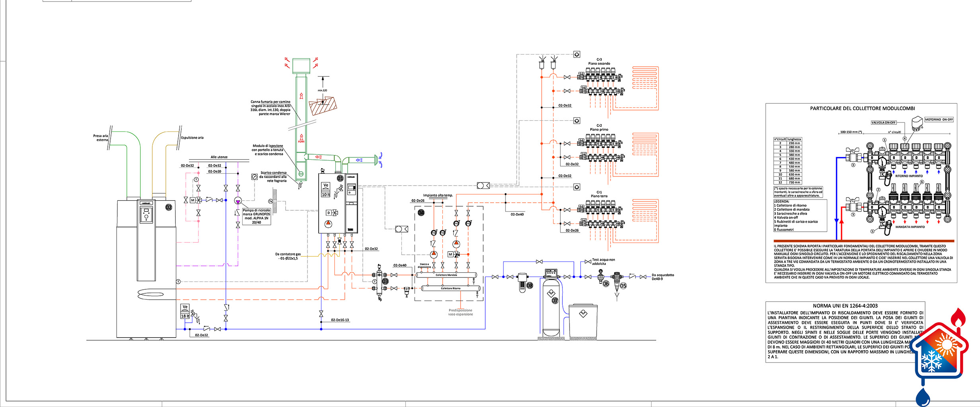Select 'NORMA UNI EN 1264-4:2003' heading
Viewport: 980px width, 407px height.
[845, 306]
